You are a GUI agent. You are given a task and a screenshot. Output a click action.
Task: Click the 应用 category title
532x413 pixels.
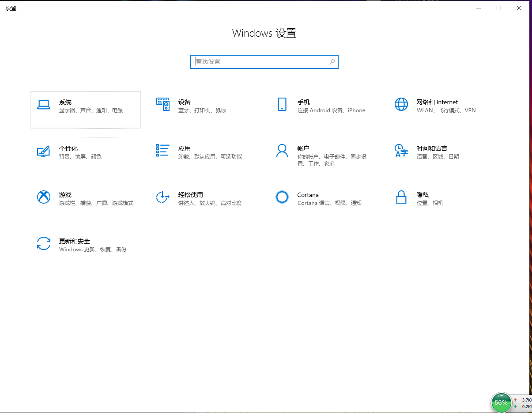coord(185,148)
